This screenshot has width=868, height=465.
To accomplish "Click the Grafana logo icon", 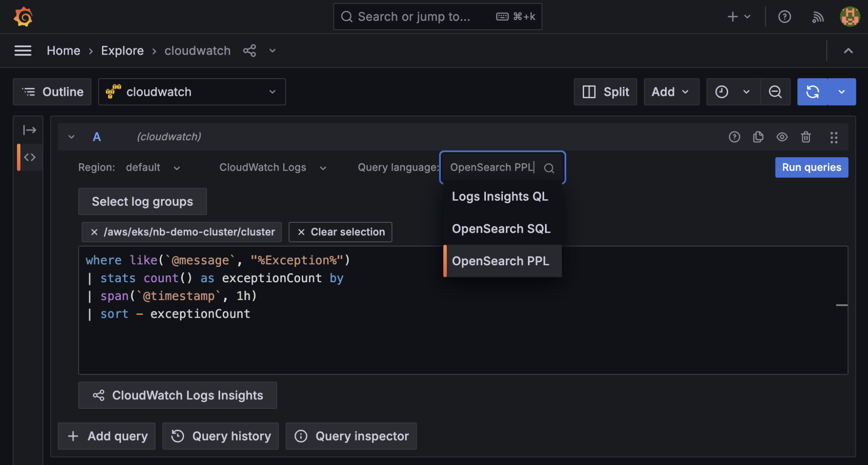I will tap(23, 16).
